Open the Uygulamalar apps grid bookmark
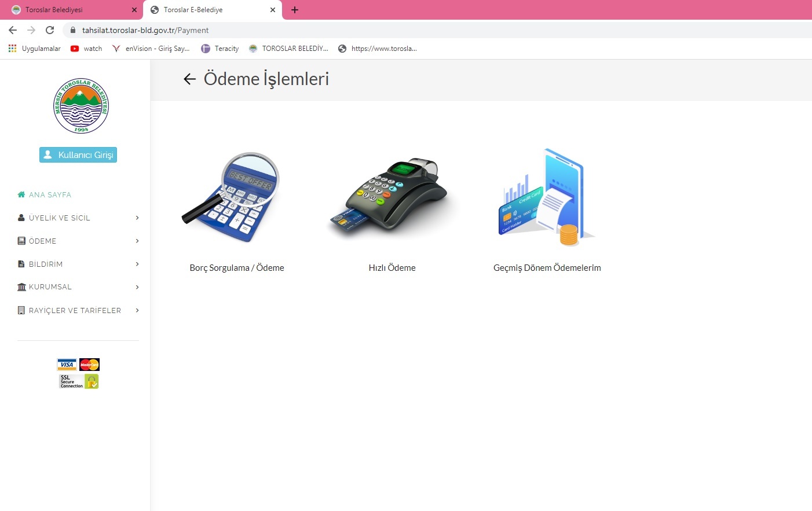 tap(35, 49)
